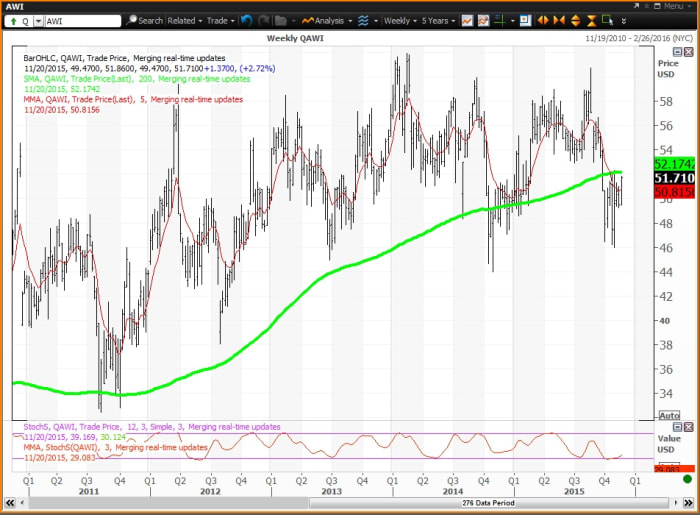Screen dimensions: 700x515
Task: Toggle the Auto scale button
Action: [x=670, y=415]
